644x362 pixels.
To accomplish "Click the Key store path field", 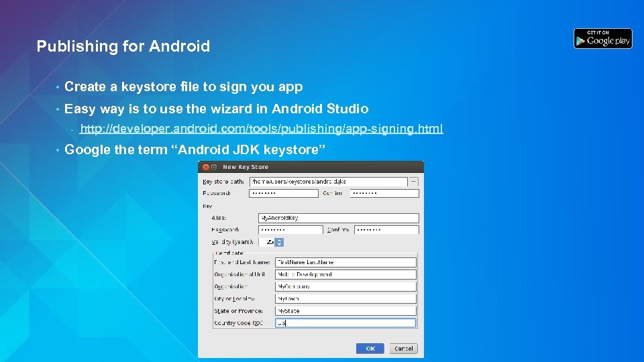I will click(328, 182).
